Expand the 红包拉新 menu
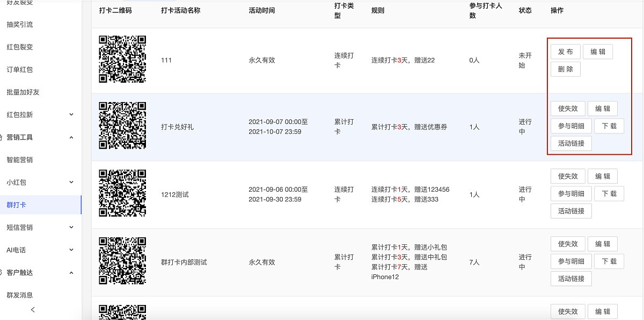Screen dimensions: 644x320 (71, 115)
